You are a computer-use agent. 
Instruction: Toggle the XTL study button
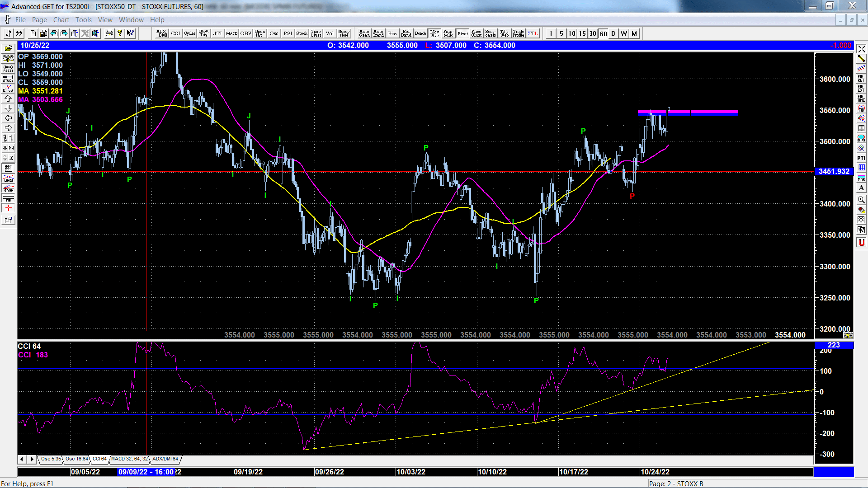[x=533, y=33]
